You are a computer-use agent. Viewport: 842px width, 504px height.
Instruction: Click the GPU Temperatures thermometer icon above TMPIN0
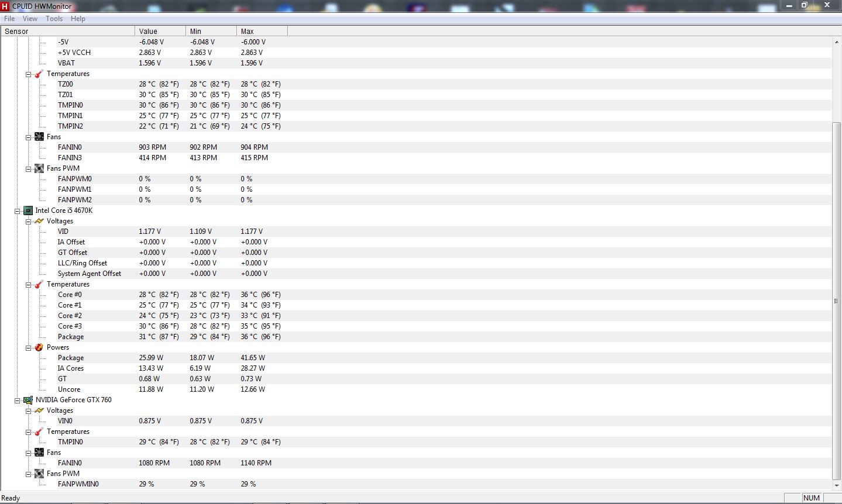[39, 431]
